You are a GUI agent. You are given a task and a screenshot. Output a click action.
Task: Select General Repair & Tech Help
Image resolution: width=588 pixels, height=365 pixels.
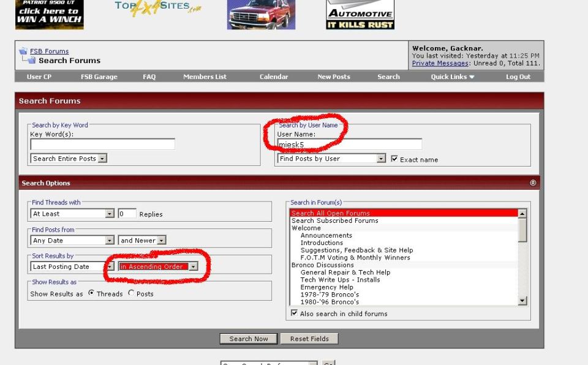pyautogui.click(x=404, y=273)
